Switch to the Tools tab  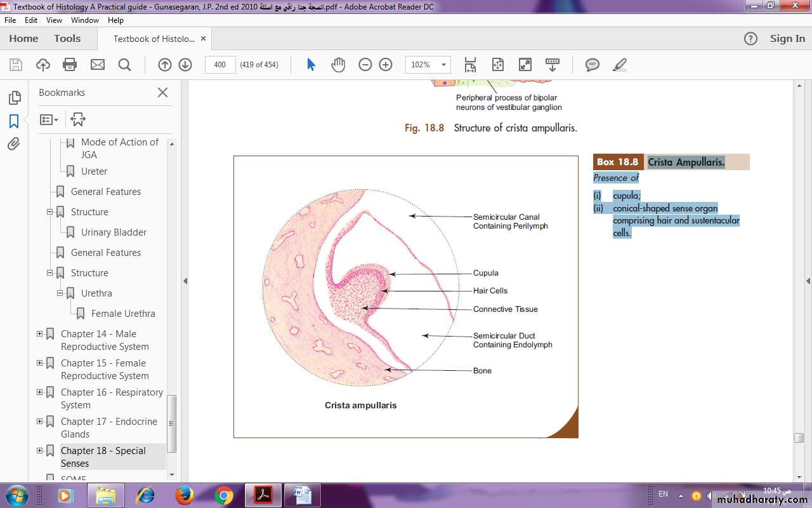67,39
